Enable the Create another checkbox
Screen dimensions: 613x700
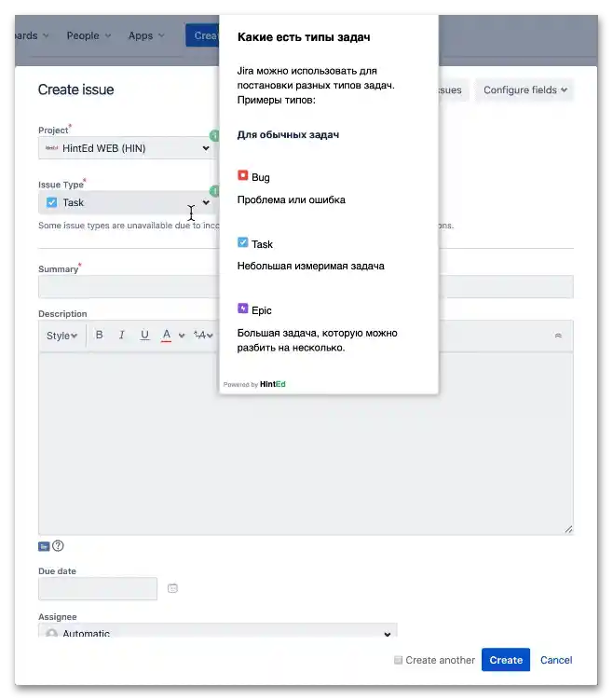tap(399, 660)
